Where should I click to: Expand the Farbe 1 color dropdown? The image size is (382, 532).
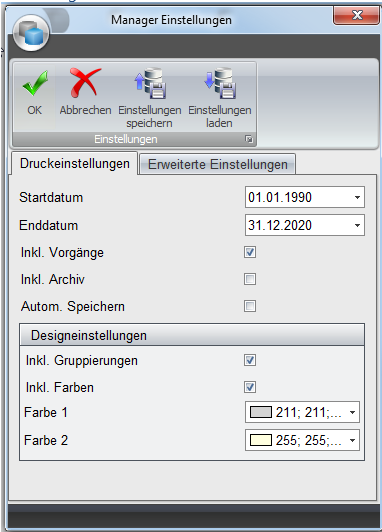tap(352, 413)
